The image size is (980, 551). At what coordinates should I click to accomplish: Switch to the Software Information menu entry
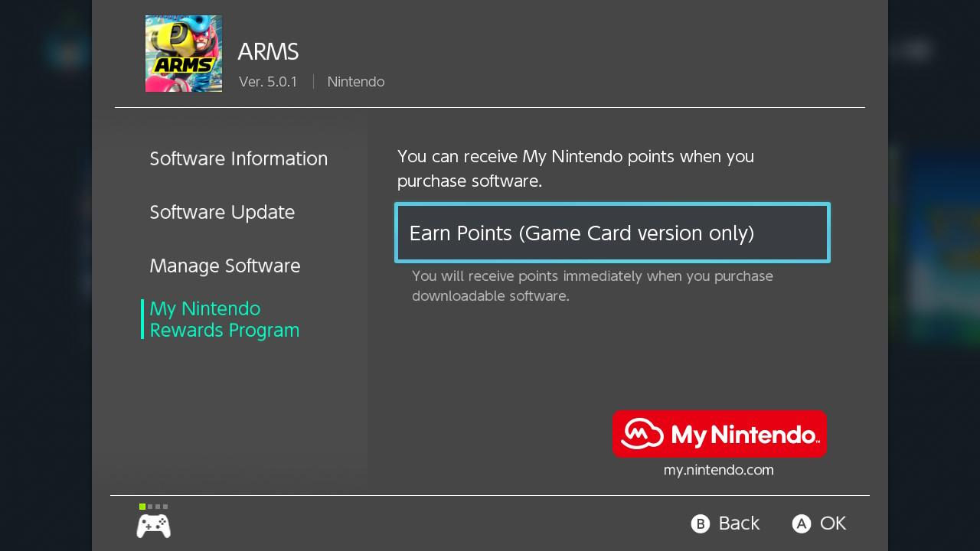click(238, 158)
